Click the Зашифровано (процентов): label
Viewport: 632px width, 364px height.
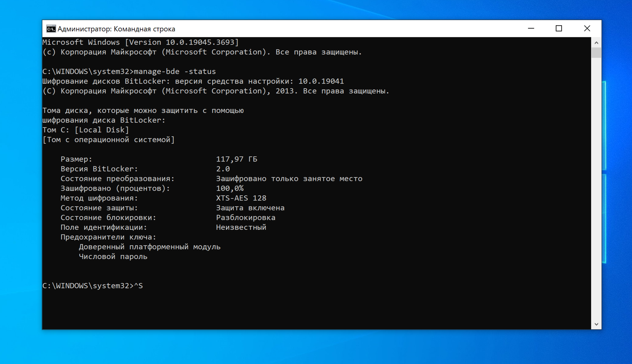[115, 188]
